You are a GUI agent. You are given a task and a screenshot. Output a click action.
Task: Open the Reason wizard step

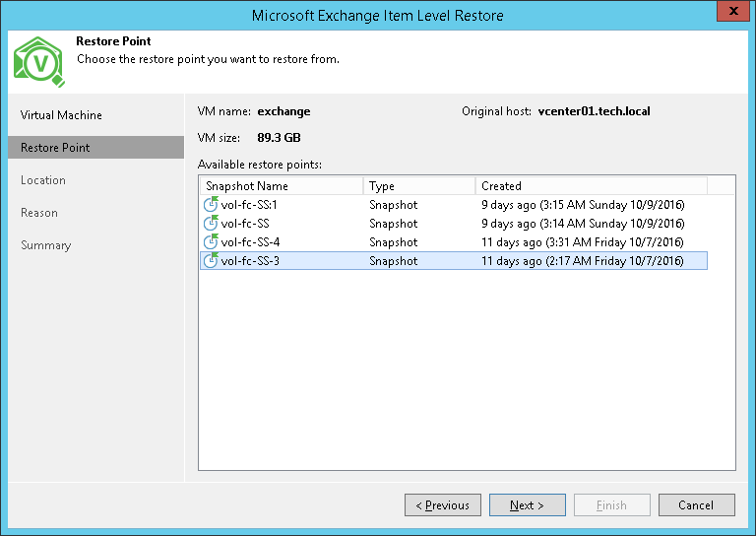[39, 213]
